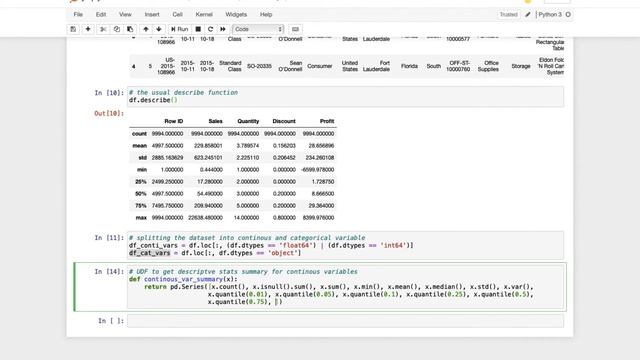Move selected cell down
The width and height of the screenshot is (640, 360).
[x=159, y=29]
